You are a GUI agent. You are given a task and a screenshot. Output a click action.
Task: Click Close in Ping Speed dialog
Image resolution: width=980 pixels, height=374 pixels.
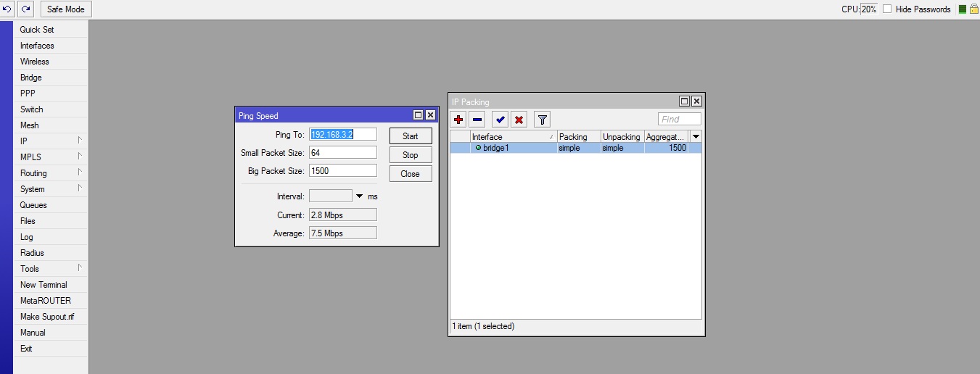[411, 174]
